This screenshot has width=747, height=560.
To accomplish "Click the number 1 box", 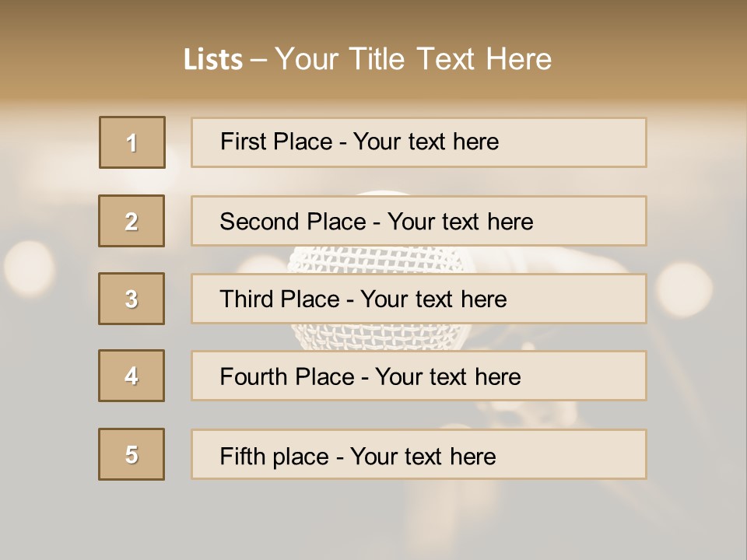I will point(132,142).
